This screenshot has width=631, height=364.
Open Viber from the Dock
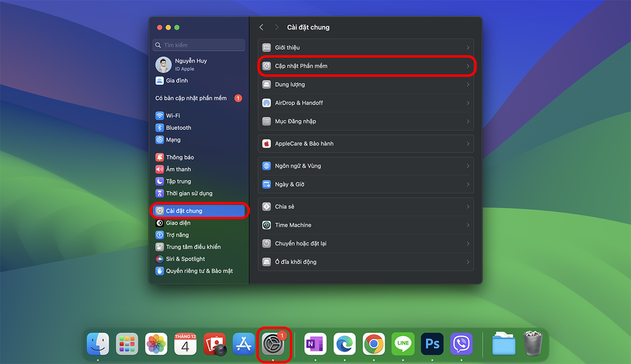tap(461, 344)
